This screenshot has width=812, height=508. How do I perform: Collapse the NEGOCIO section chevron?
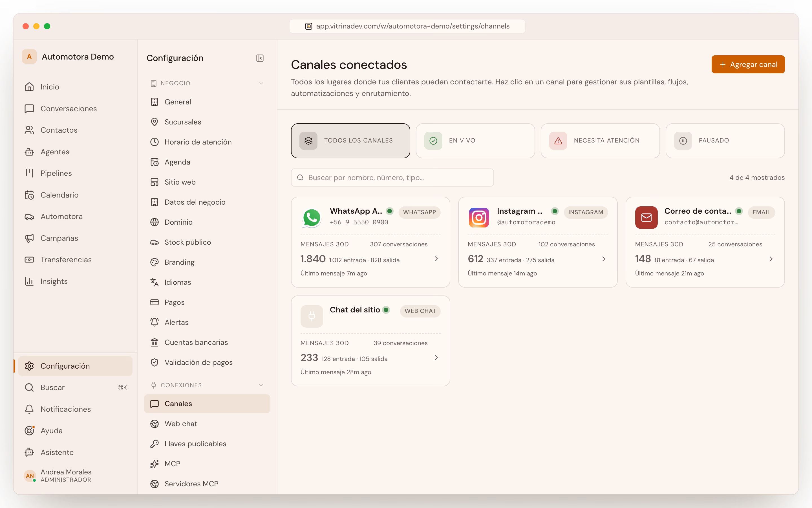click(261, 83)
